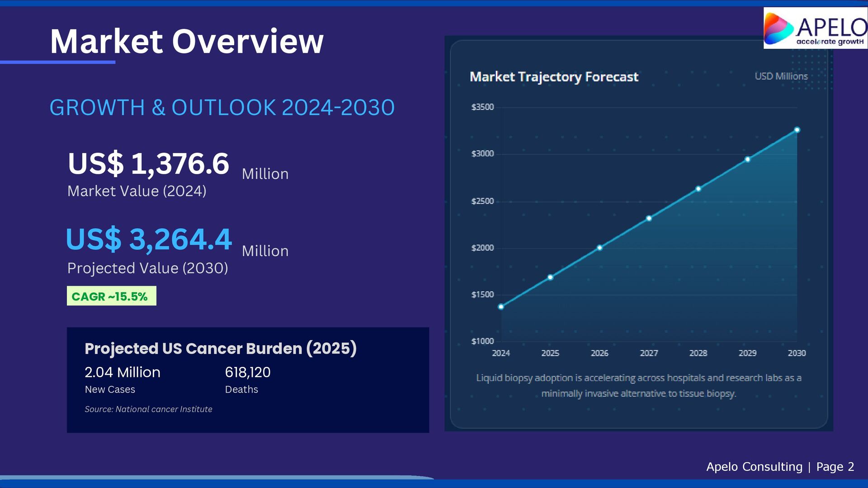This screenshot has height=488, width=868.
Task: Click the 2024 data point on chart
Action: [x=501, y=307]
